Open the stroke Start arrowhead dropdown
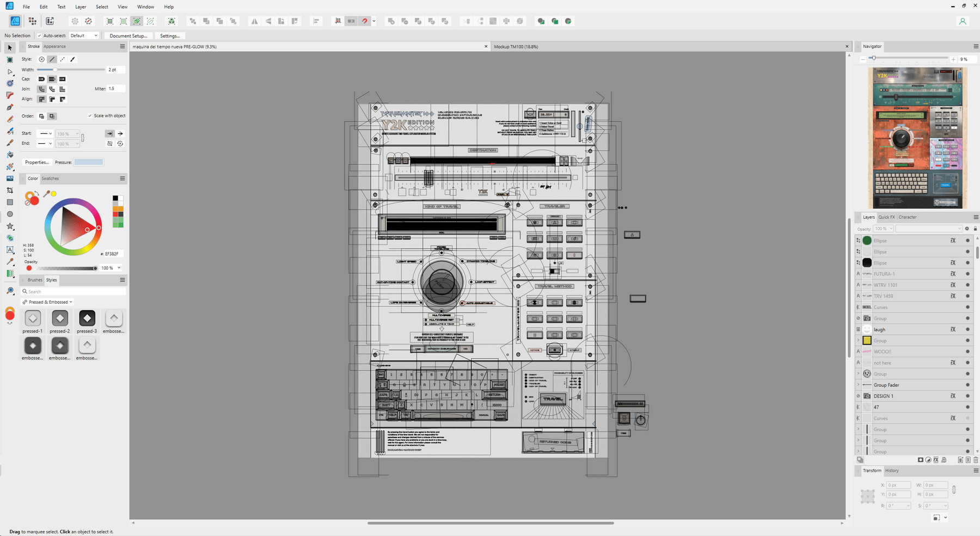 [x=46, y=133]
